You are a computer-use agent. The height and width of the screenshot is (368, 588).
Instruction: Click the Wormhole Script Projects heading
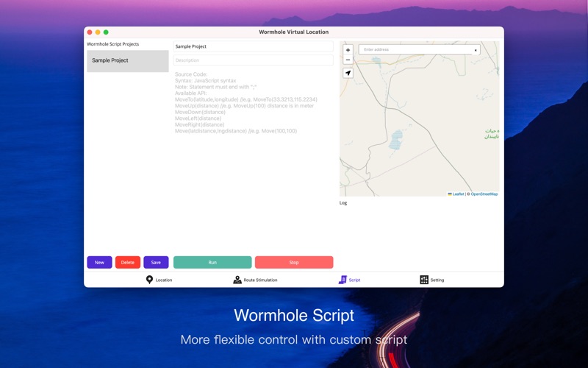coord(113,44)
